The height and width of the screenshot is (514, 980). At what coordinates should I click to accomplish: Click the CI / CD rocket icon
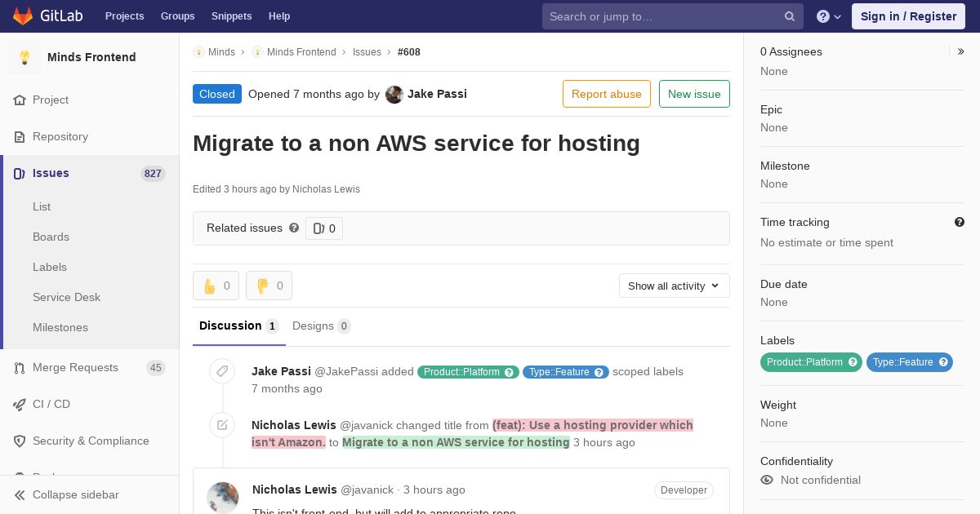20,404
